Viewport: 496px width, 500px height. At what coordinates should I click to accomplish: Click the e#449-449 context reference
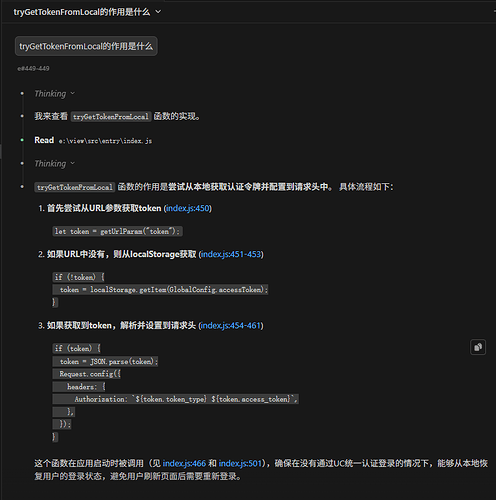point(33,68)
